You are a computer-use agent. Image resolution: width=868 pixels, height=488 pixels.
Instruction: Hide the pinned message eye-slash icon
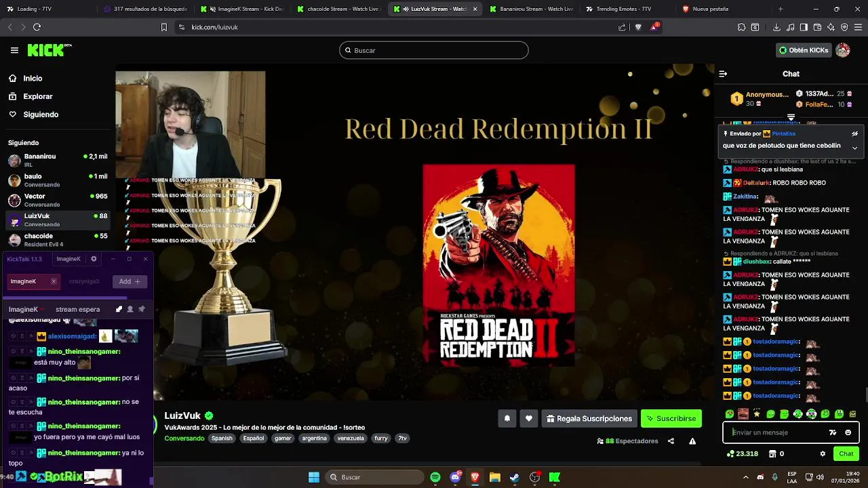tap(854, 134)
